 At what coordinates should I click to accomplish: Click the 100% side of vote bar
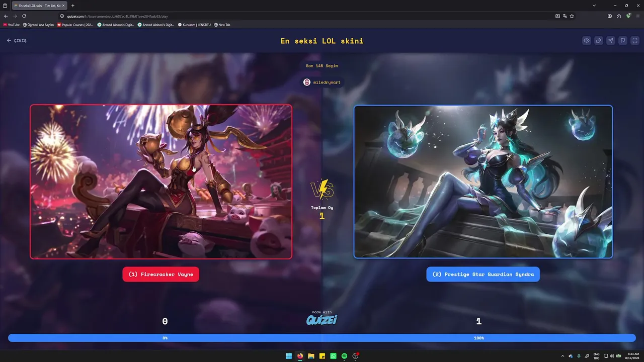click(x=479, y=338)
